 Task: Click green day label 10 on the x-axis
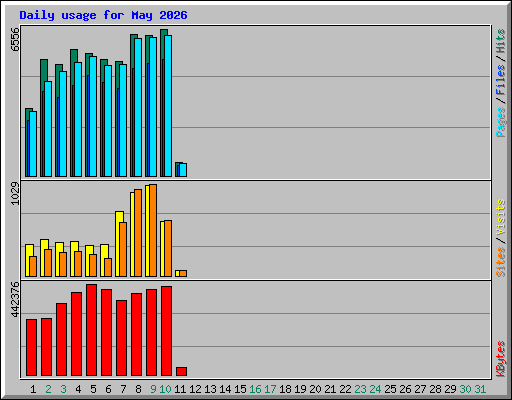[165, 389]
